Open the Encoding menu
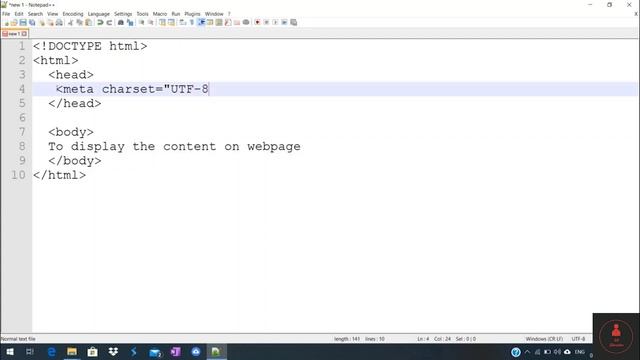640x360 pixels. 73,14
